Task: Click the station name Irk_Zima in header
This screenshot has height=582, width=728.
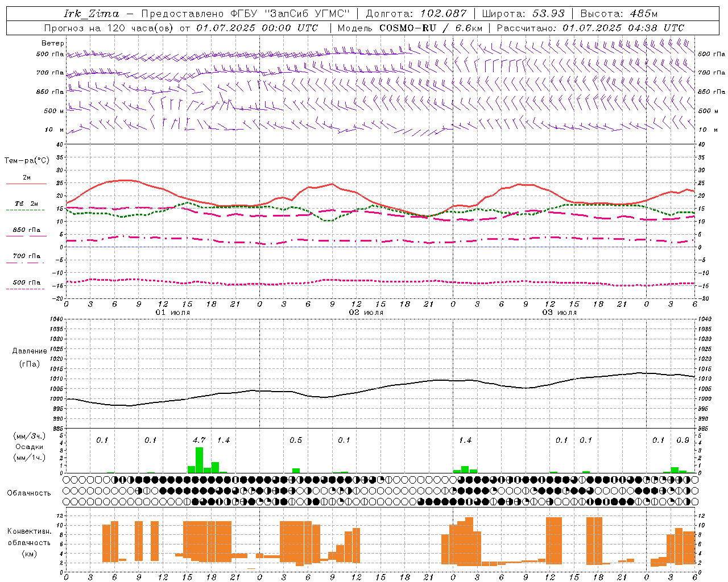Action: [91, 14]
